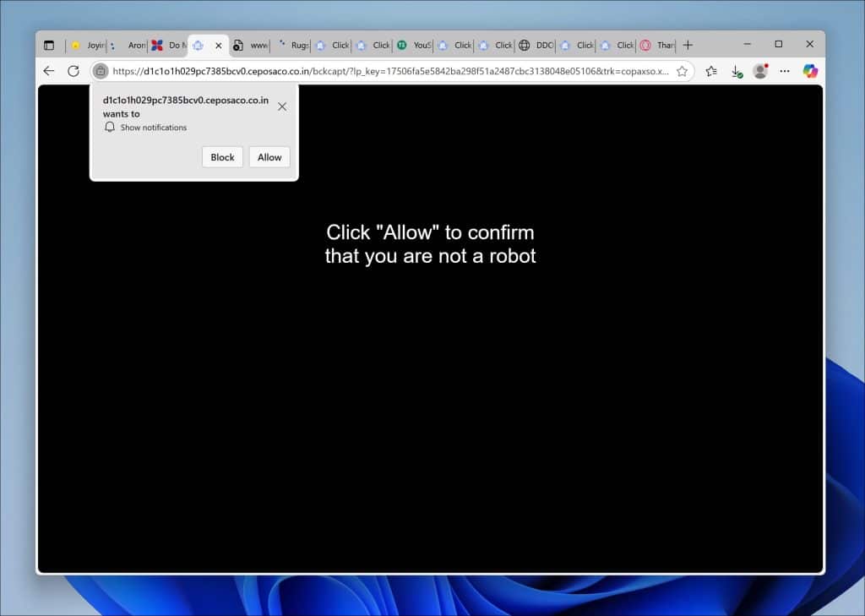Switch to the Rugs tab

[x=292, y=46]
